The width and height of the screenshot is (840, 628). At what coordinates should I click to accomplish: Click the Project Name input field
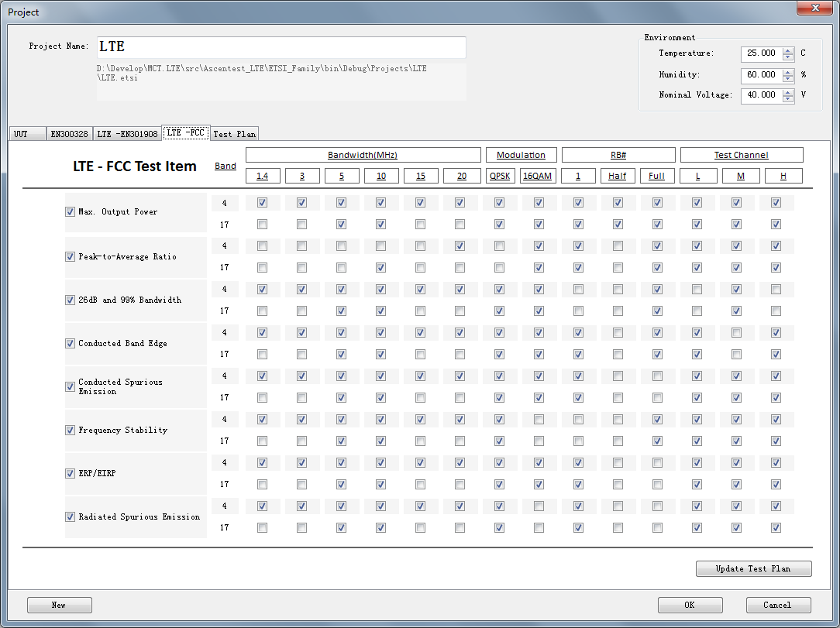[x=281, y=47]
